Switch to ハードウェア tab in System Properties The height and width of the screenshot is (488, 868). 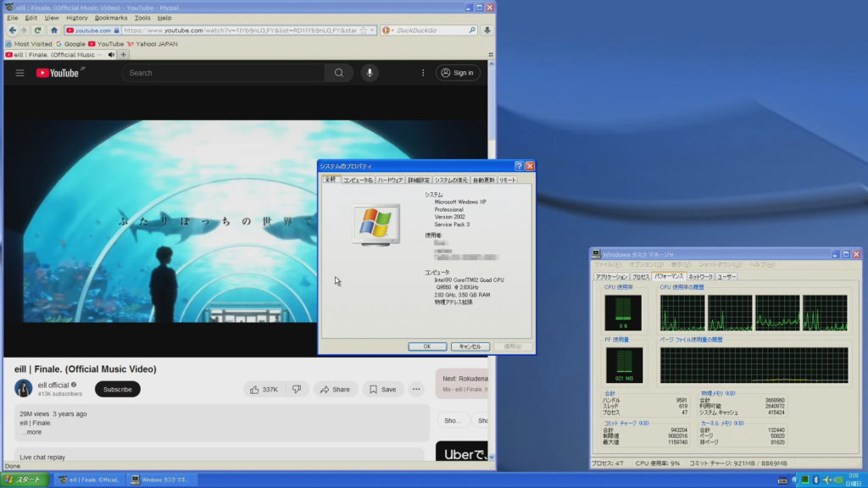coord(390,180)
